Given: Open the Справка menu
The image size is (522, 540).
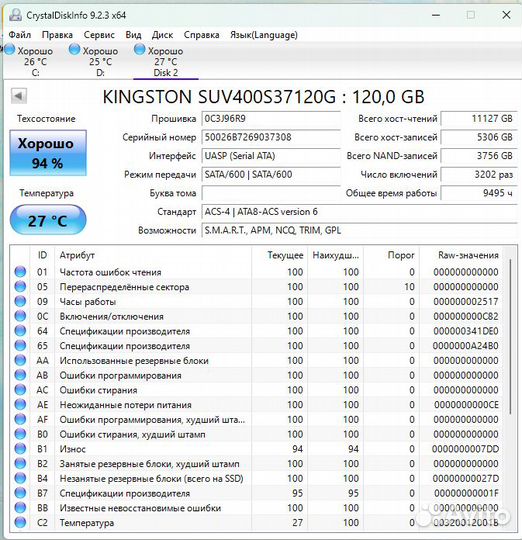Looking at the screenshot, I should 201,35.
